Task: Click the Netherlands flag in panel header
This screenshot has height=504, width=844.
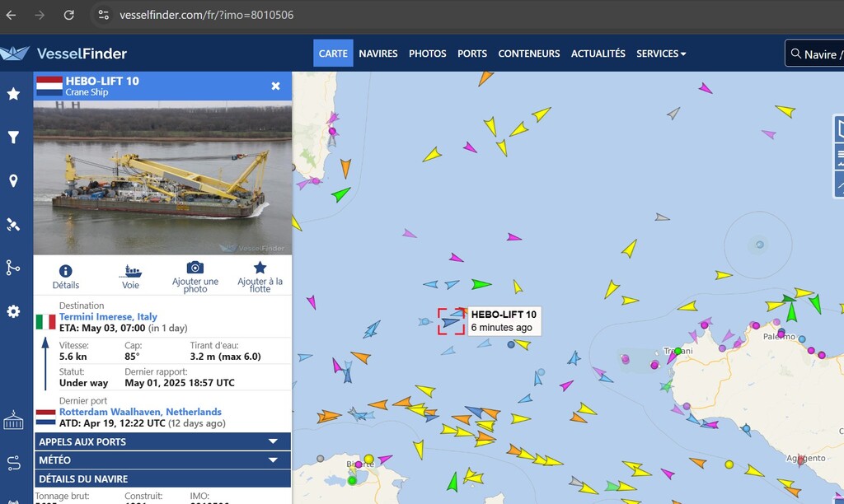Action: [x=49, y=86]
